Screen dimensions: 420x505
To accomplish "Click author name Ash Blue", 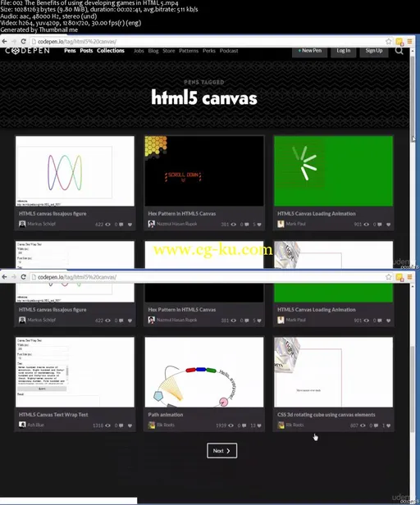I will (x=35, y=425).
